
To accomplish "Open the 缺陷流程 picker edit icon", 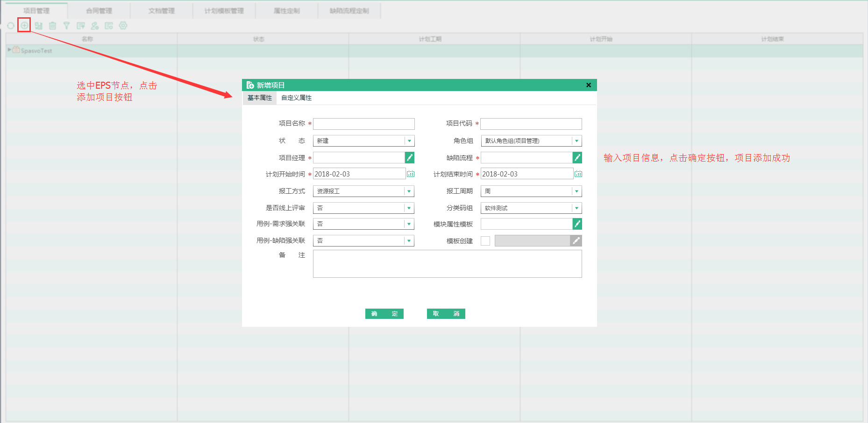I will coord(577,158).
